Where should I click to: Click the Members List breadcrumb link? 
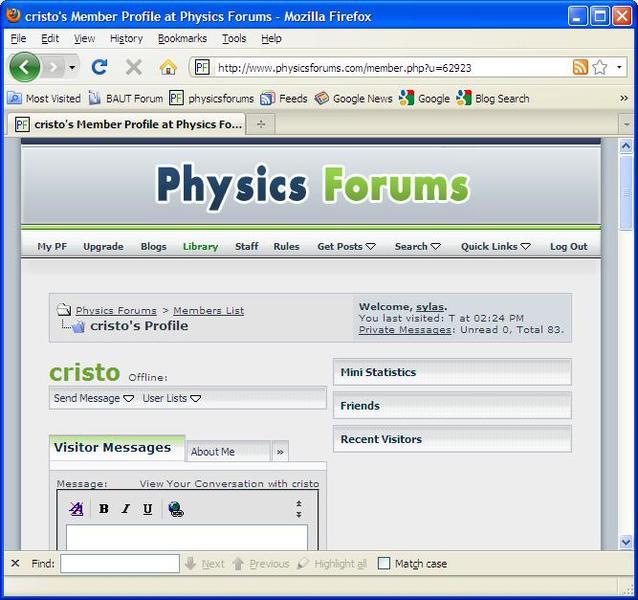click(209, 310)
